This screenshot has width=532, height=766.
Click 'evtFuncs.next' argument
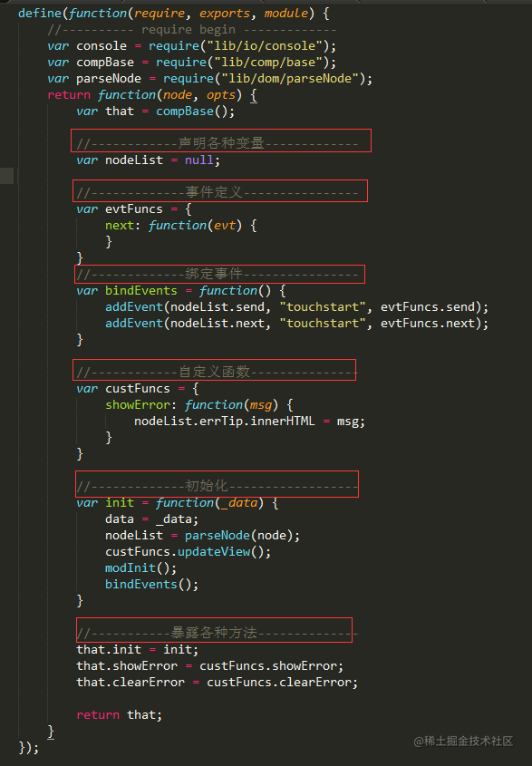[x=428, y=324]
